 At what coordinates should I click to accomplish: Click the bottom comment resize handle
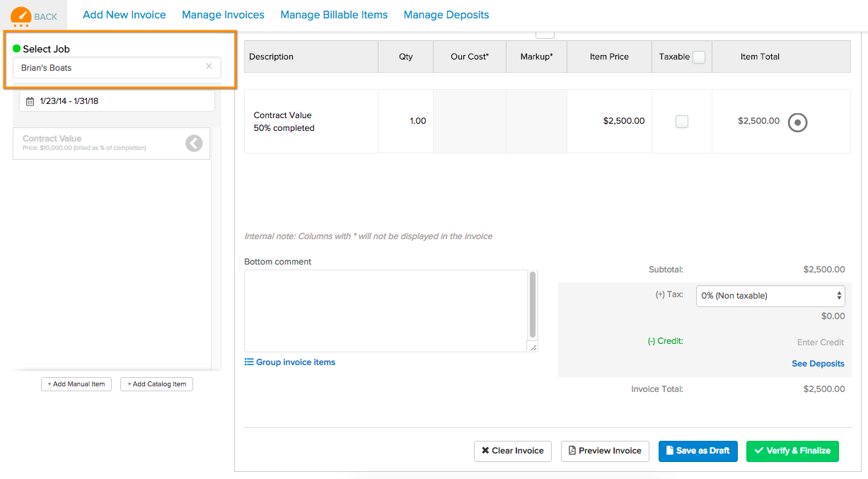point(533,347)
